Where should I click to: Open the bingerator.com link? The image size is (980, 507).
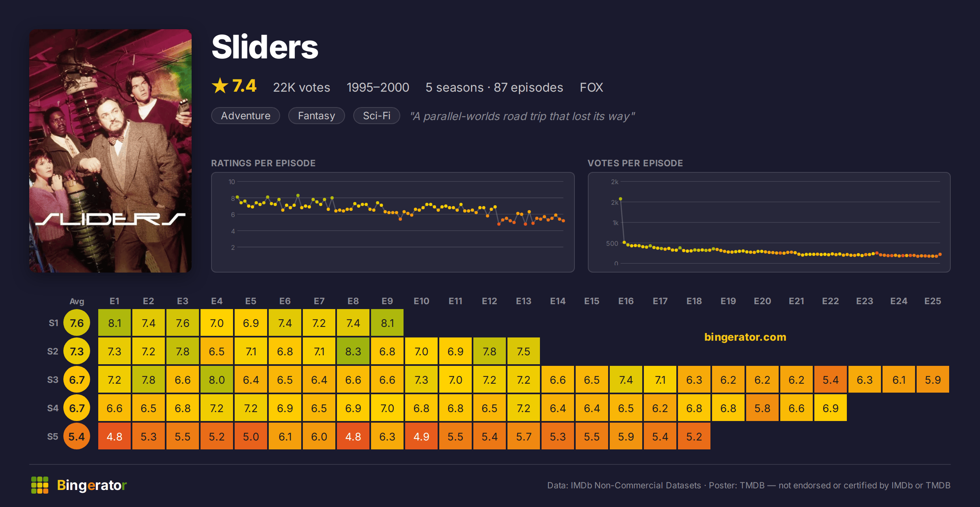tap(745, 337)
